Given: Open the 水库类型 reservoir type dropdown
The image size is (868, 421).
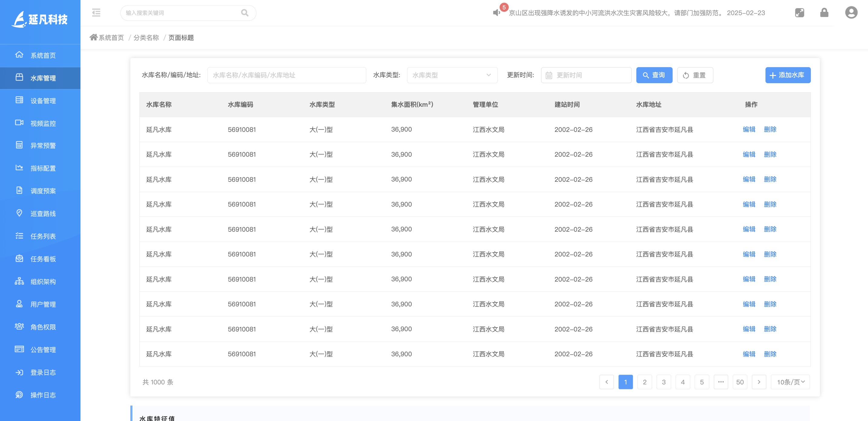Looking at the screenshot, I should 452,75.
